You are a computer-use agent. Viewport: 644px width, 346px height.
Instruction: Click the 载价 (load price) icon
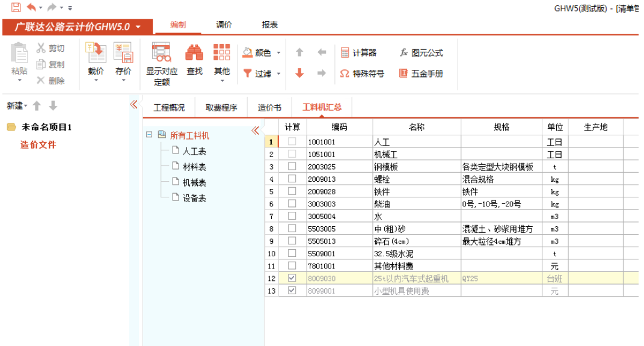(x=96, y=54)
